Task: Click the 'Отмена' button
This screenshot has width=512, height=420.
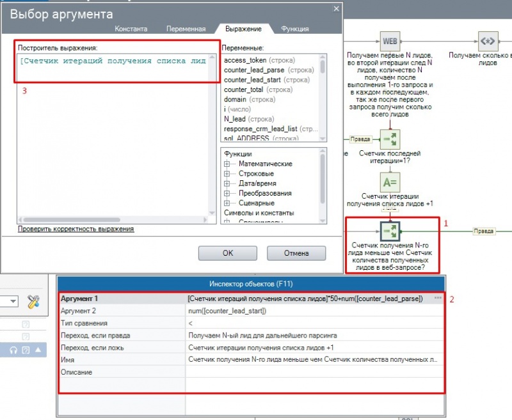Action: tap(296, 253)
